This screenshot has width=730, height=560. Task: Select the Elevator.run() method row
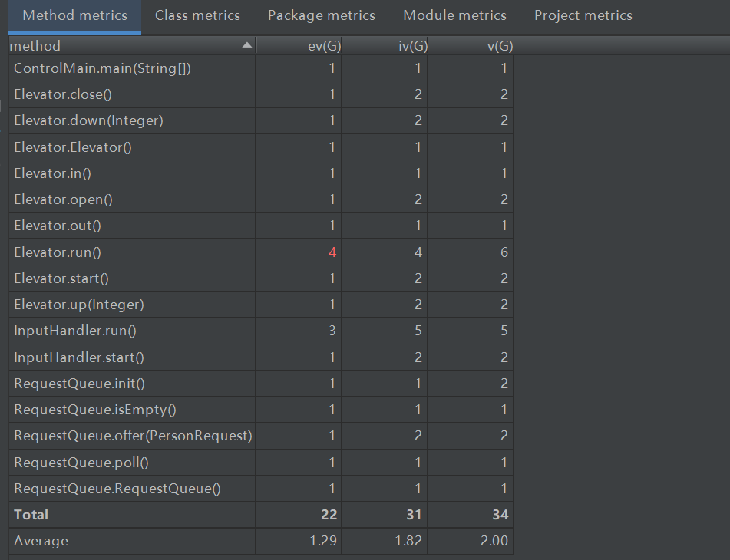pyautogui.click(x=58, y=252)
